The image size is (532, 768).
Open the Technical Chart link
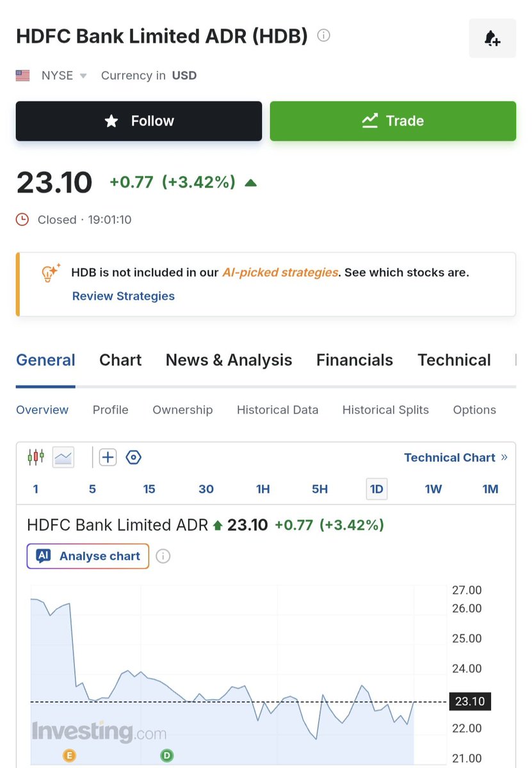(x=456, y=457)
